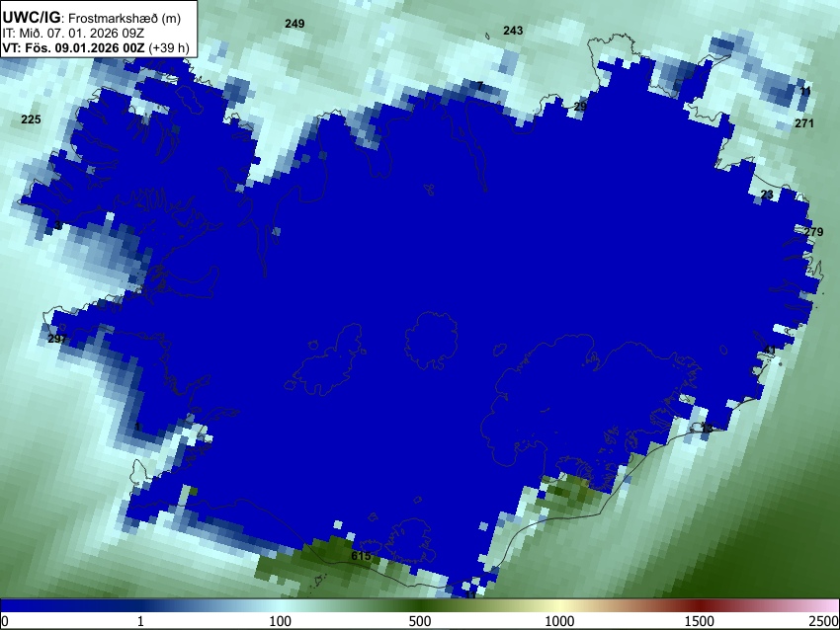Click the map value '615'

361,556
